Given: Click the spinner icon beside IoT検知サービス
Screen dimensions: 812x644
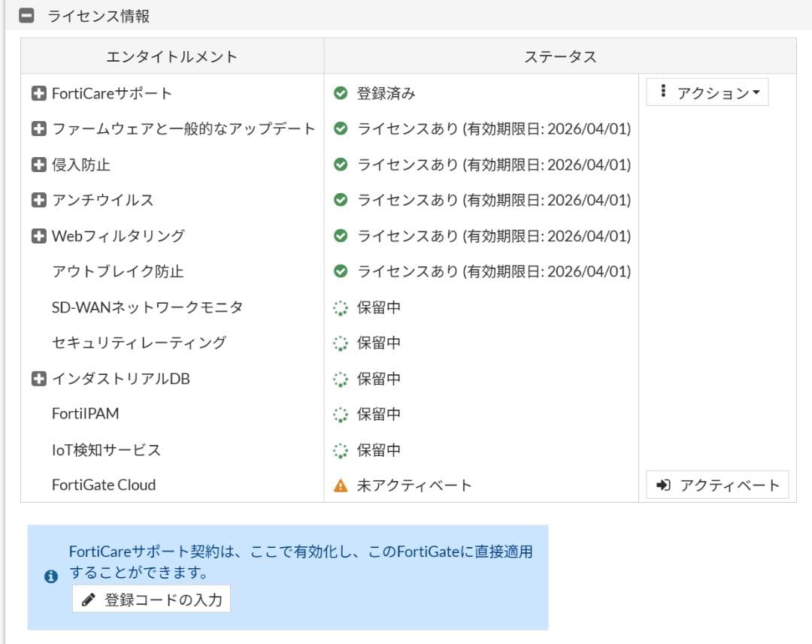Looking at the screenshot, I should (342, 449).
